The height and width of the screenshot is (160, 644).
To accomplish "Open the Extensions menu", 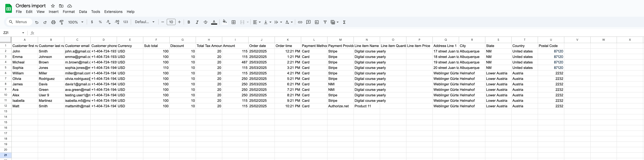I will (x=113, y=11).
